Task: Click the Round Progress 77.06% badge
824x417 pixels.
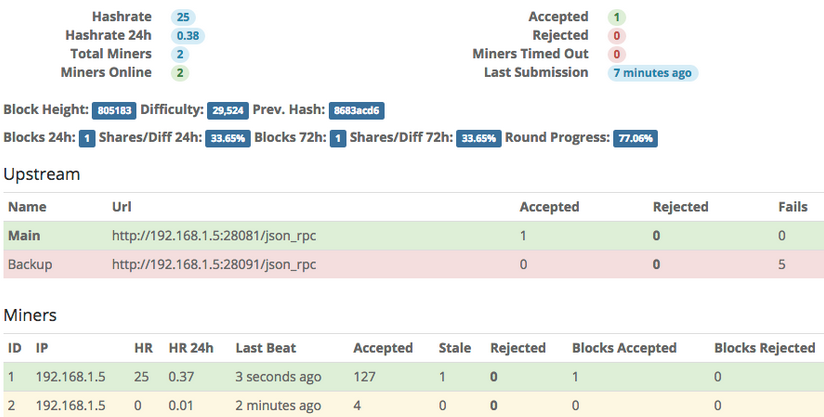Action: click(x=635, y=138)
